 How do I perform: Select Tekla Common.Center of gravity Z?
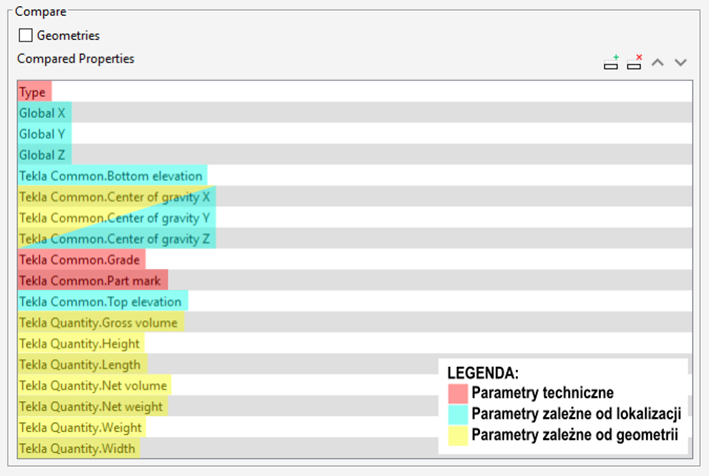[355, 238]
